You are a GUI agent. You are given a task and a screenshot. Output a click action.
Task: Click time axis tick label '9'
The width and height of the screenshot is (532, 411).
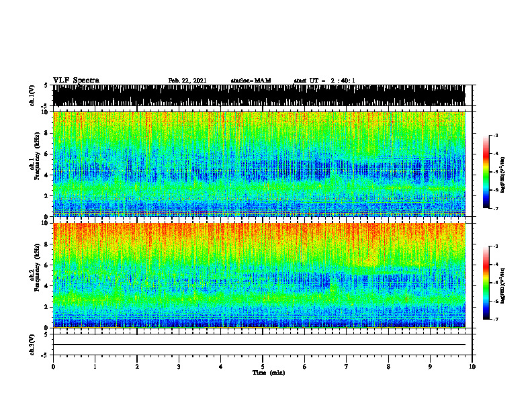click(x=430, y=367)
